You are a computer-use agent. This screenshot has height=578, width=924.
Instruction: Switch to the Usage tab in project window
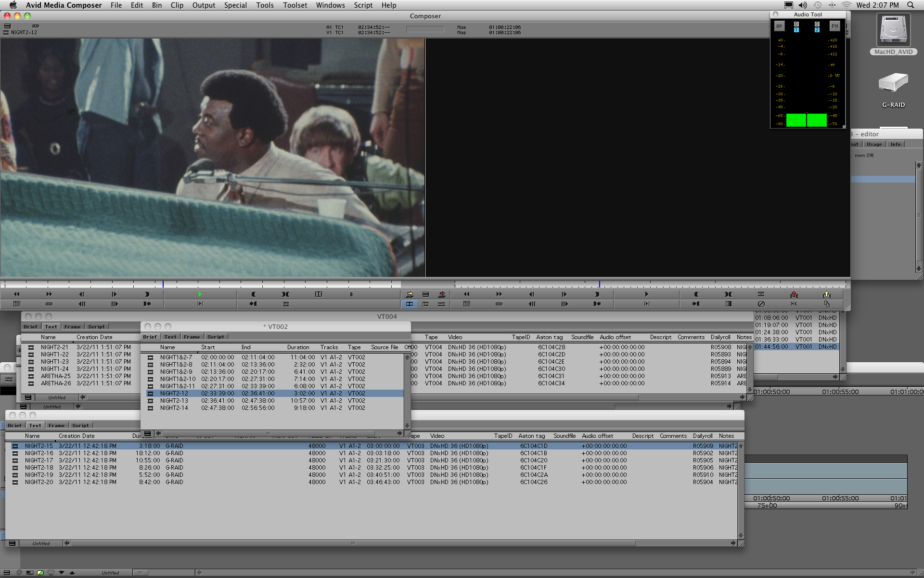pyautogui.click(x=874, y=144)
